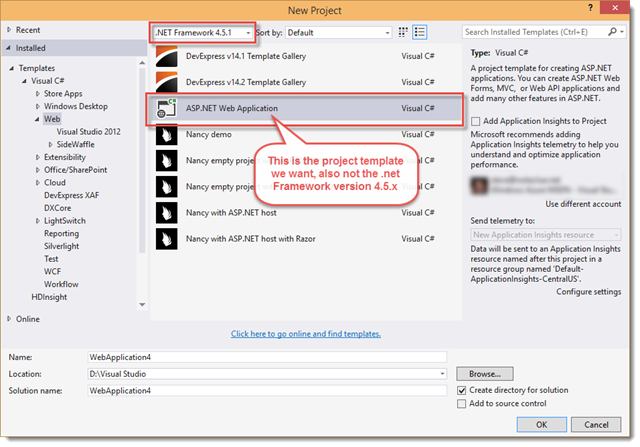Click DevExpress v14.2 Template Gallery icon
640x447 pixels.
click(x=167, y=82)
